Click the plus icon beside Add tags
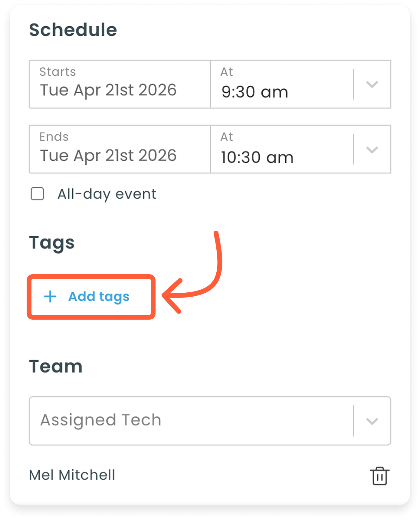This screenshot has width=420, height=520. coord(50,297)
